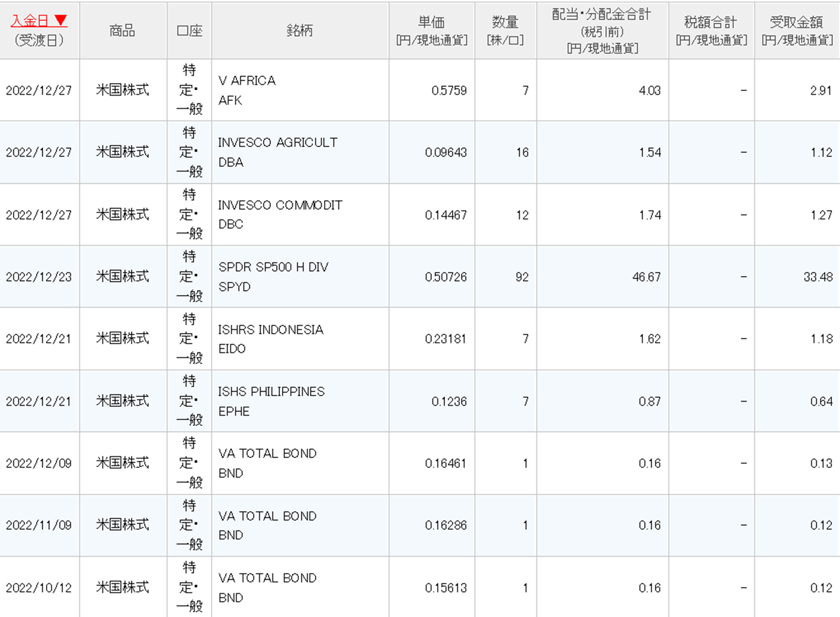Viewport: 840px width, 617px height.
Task: Select the V AFRICA AFK stock name
Action: click(x=247, y=90)
